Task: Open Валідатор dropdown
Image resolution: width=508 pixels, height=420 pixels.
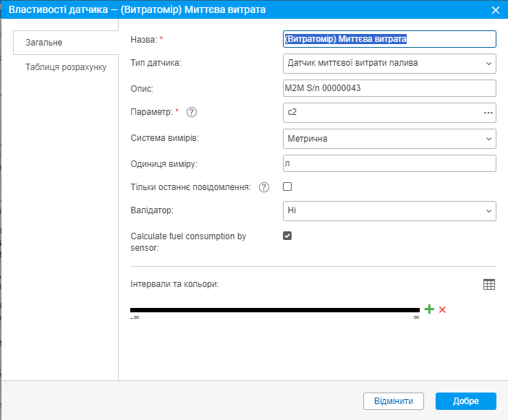Action: [389, 211]
